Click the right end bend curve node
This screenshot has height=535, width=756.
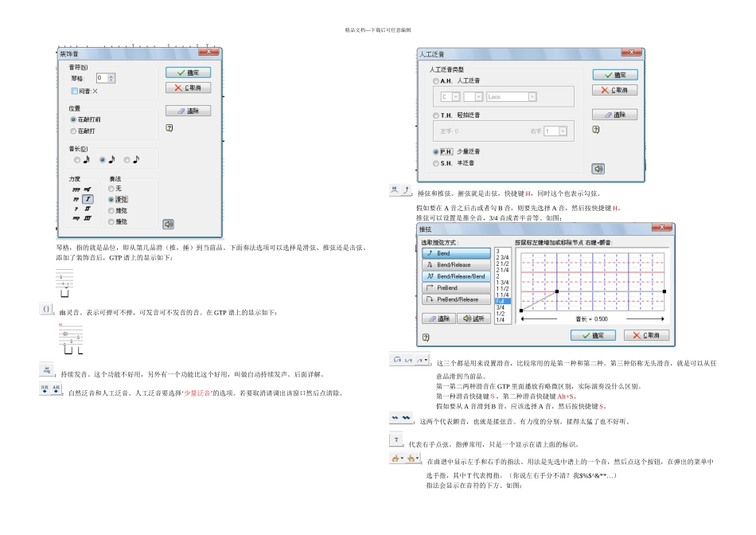coord(664,291)
